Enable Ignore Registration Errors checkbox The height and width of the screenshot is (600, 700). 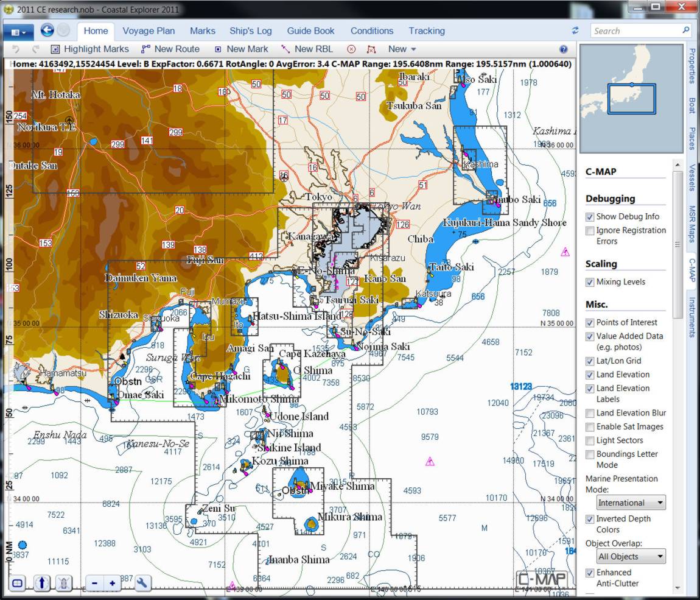[x=590, y=230]
